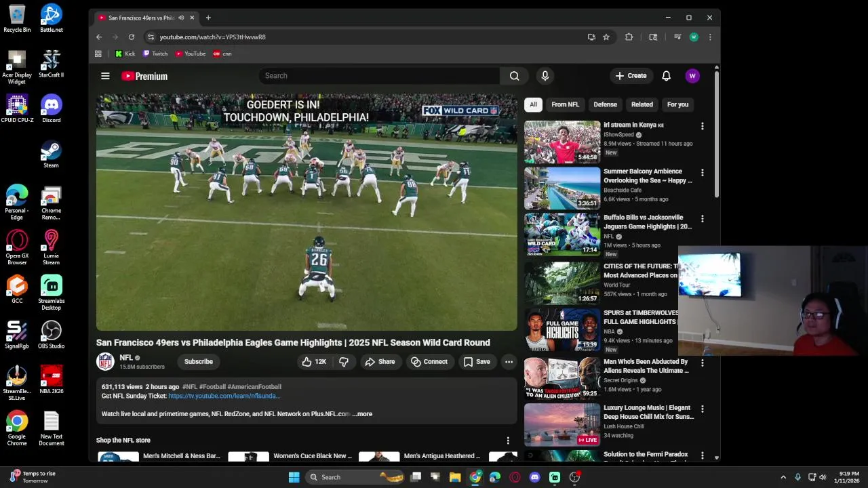Click the page vertical scrollbar
This screenshot has height=488, width=868.
point(717,134)
